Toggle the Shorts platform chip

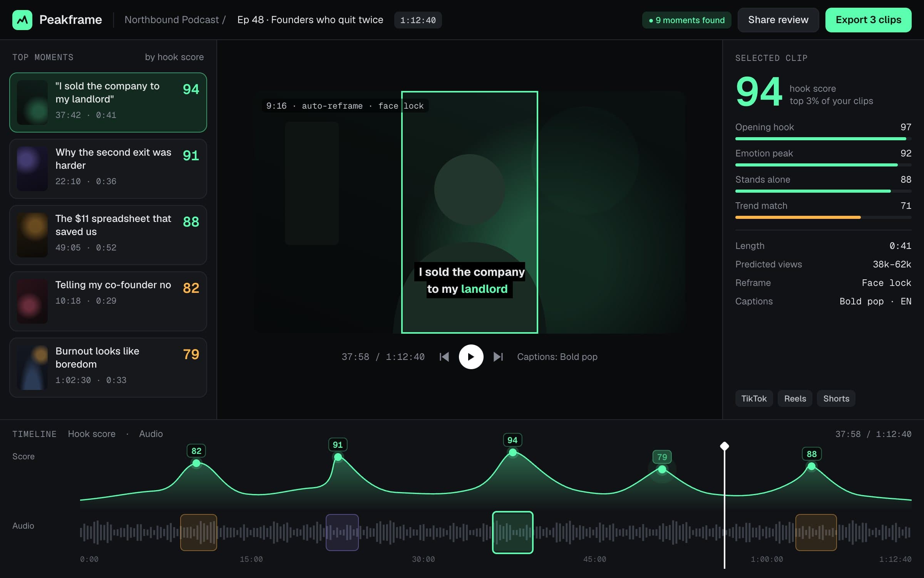[836, 398]
